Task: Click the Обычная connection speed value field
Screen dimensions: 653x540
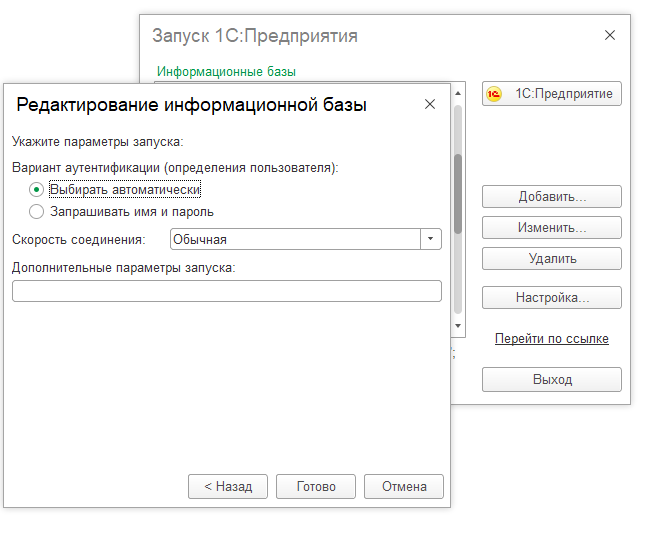Action: click(294, 239)
